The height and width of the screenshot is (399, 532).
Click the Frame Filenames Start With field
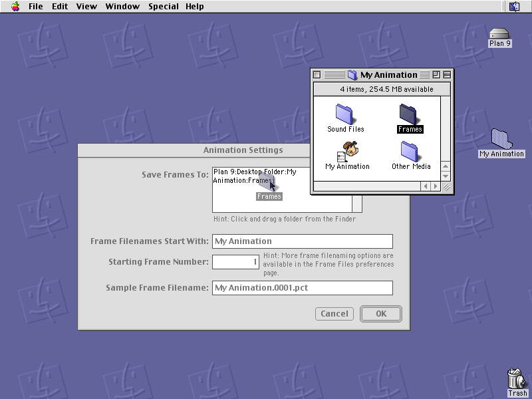[x=303, y=241]
